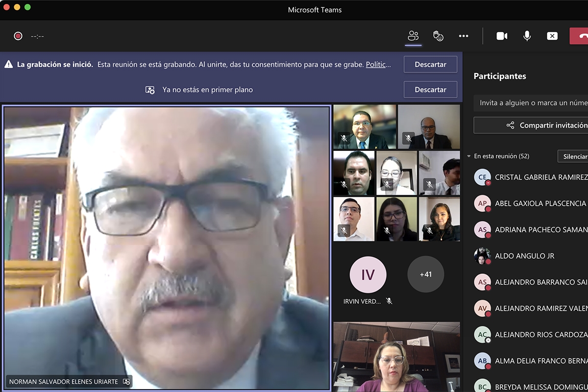Select the smiling woman in dark jacket tile
The width and height of the screenshot is (588, 392).
(x=440, y=219)
